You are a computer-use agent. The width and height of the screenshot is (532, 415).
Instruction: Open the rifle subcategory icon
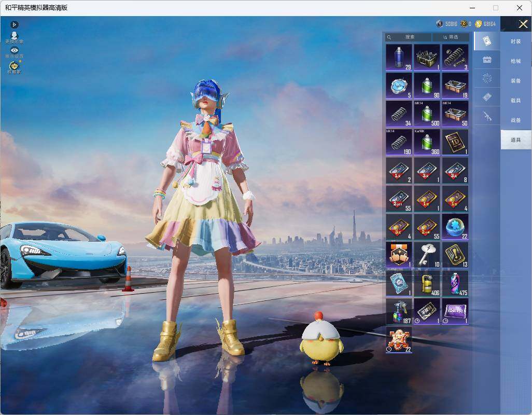click(x=487, y=116)
